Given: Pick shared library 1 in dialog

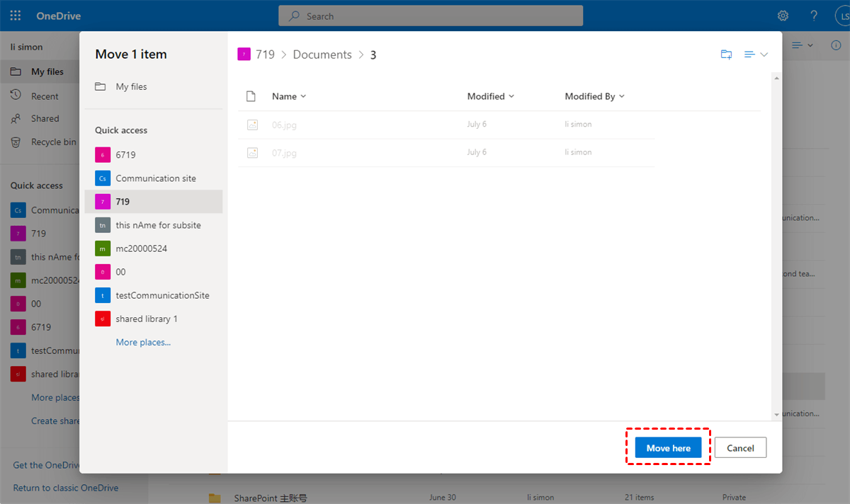Looking at the screenshot, I should point(146,319).
